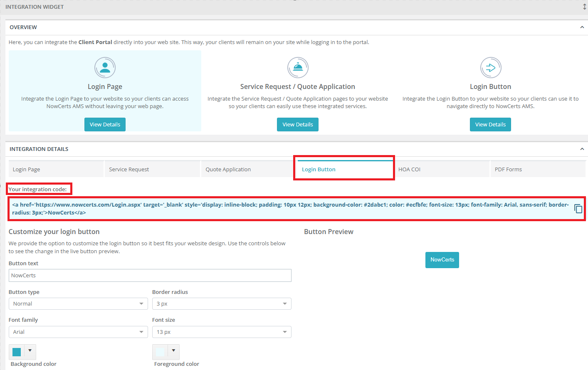Image resolution: width=588 pixels, height=370 pixels.
Task: Click the Login Page card heading
Action: [x=105, y=86]
